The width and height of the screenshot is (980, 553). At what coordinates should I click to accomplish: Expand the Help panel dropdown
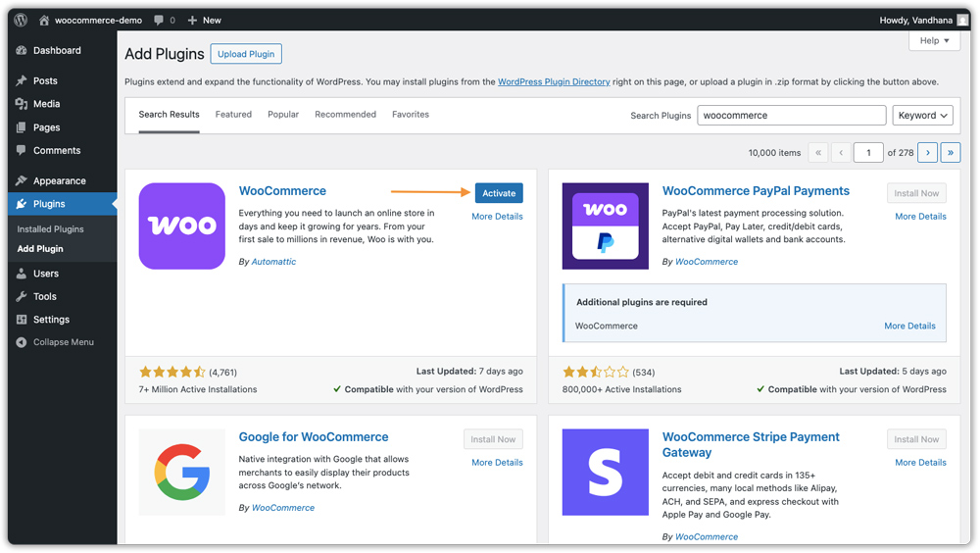[x=934, y=40]
